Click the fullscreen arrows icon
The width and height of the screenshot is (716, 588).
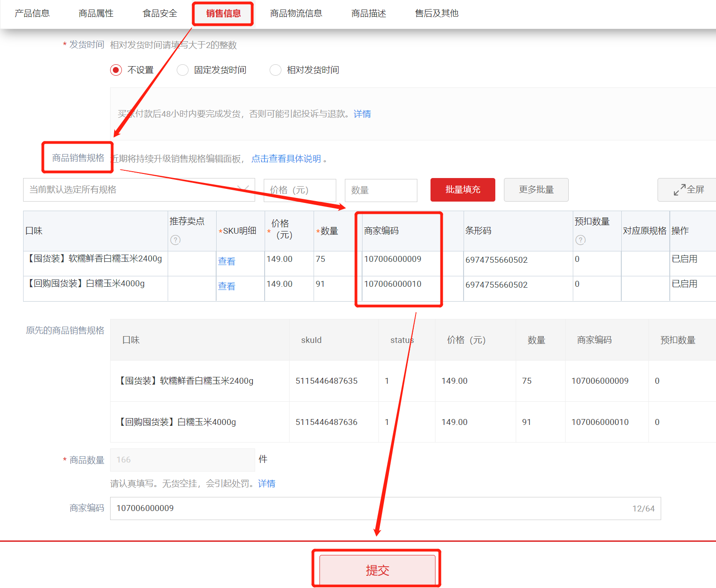(679, 190)
